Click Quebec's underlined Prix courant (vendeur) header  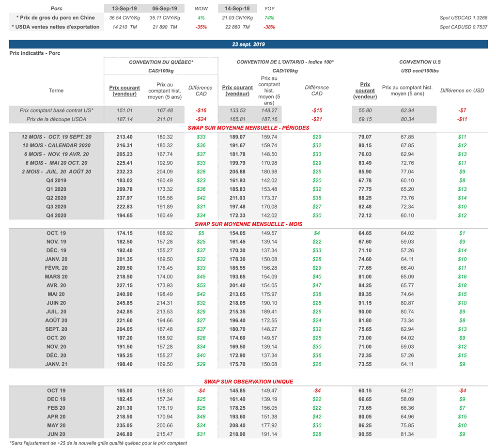[x=124, y=91]
